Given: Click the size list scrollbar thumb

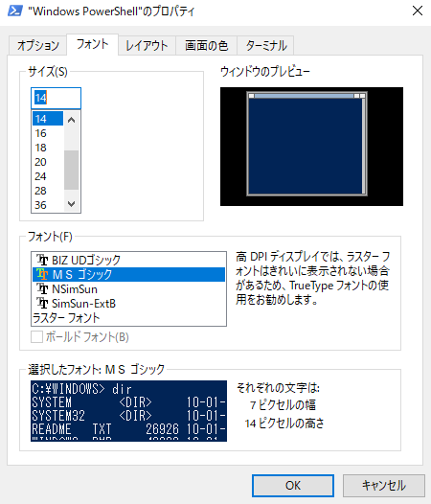Looking at the screenshot, I should pyautogui.click(x=71, y=170).
